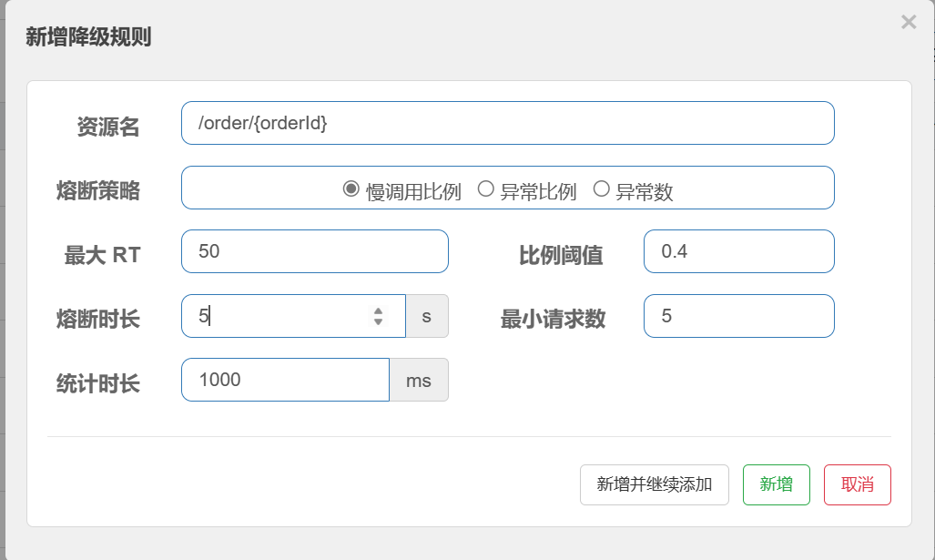Click the 's' seconds unit addon

click(427, 316)
